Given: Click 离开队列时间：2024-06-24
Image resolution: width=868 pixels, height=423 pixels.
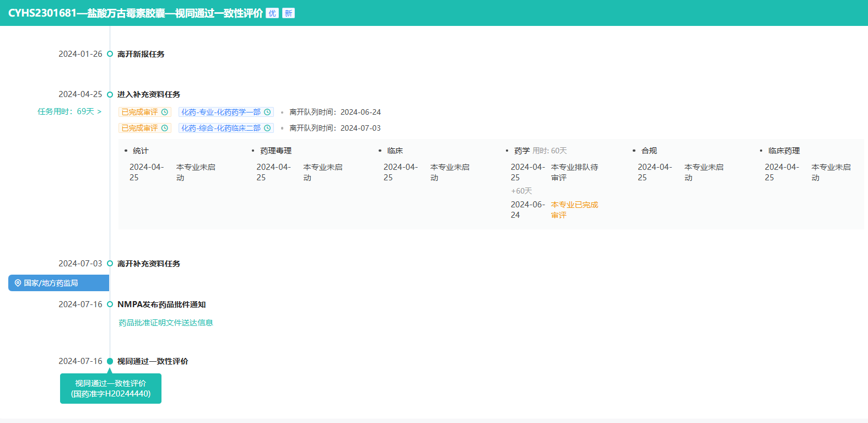Looking at the screenshot, I should coord(335,112).
